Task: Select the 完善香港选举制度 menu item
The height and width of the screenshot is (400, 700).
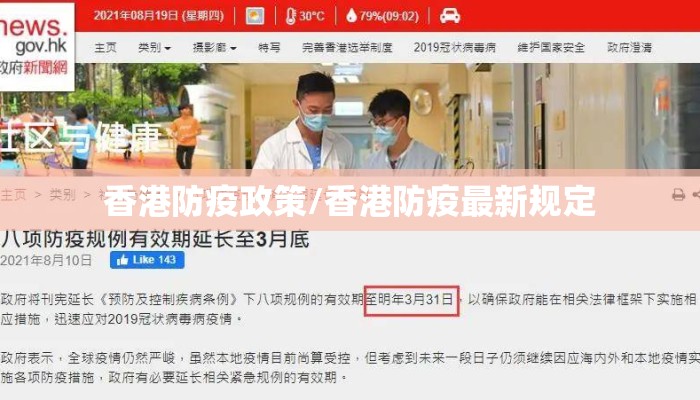Action: coord(347,47)
